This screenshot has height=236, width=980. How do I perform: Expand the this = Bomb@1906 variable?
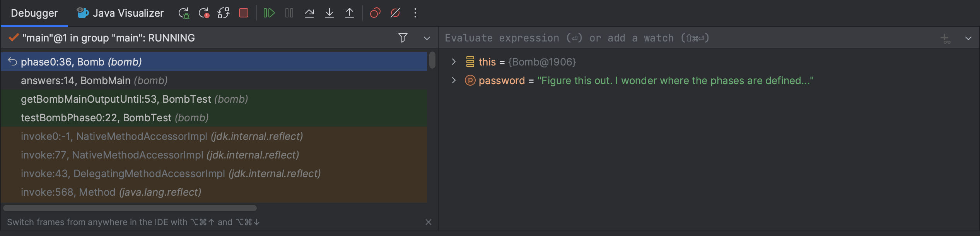(453, 62)
